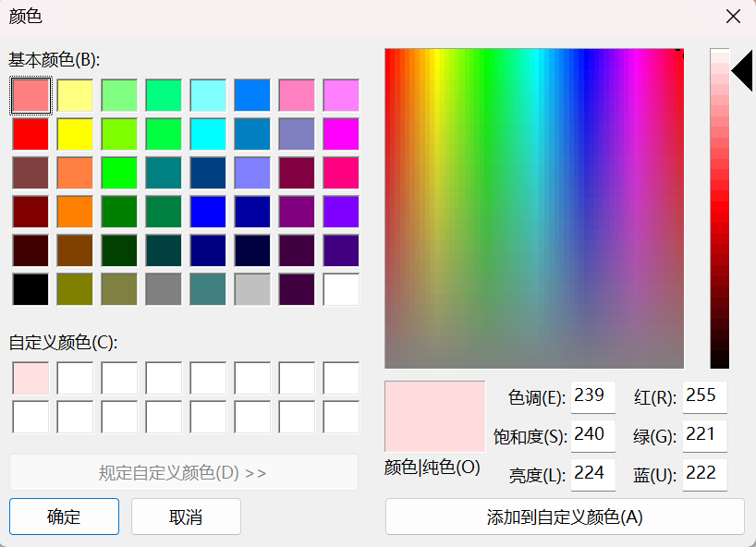Click the 颜色|纯色 color preview box
The height and width of the screenshot is (547, 756).
coord(434,416)
